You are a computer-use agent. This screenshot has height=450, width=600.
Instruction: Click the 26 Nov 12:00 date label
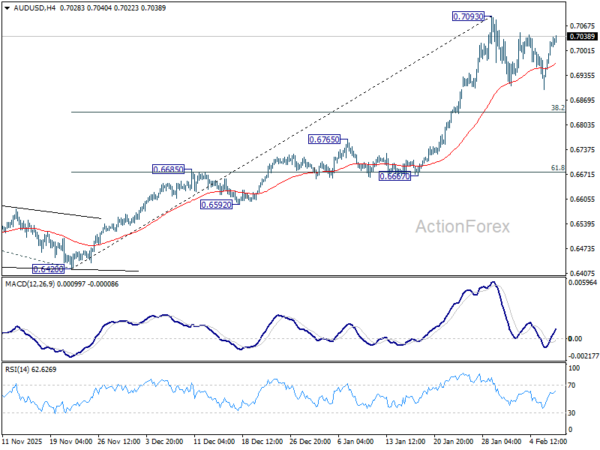pyautogui.click(x=120, y=442)
